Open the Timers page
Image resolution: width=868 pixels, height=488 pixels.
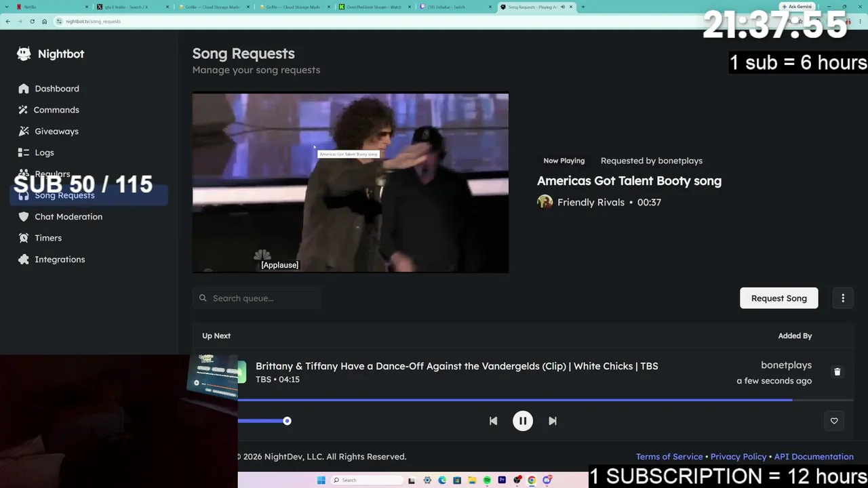tap(48, 238)
